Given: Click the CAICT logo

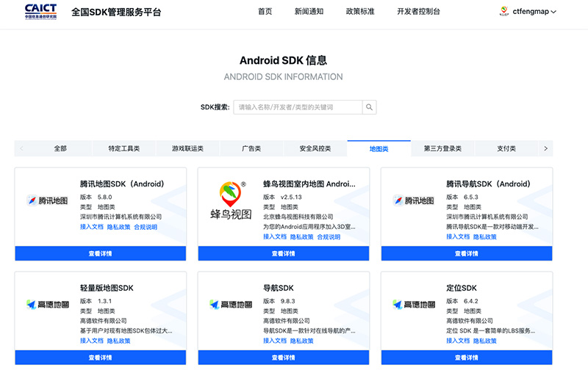Looking at the screenshot, I should 40,12.
